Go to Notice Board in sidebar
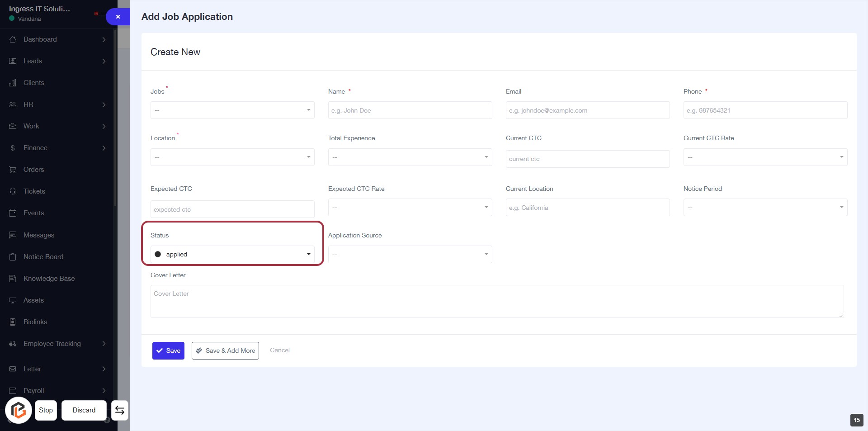868x431 pixels. (x=43, y=257)
